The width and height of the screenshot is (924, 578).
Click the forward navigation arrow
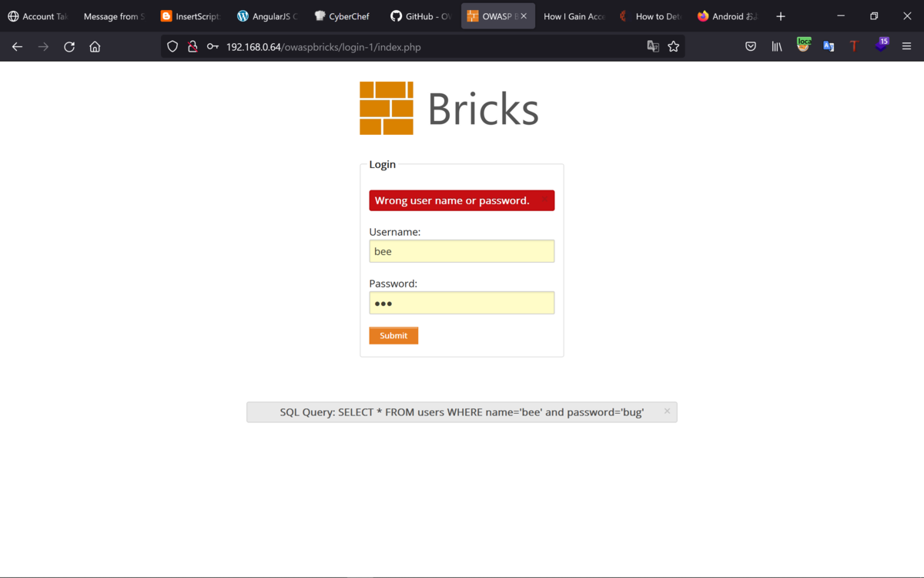pos(43,47)
